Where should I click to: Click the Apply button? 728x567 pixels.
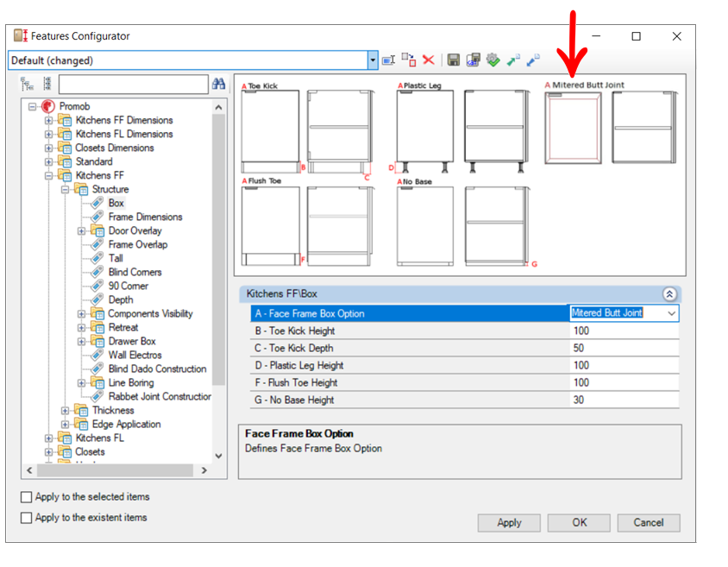click(509, 522)
